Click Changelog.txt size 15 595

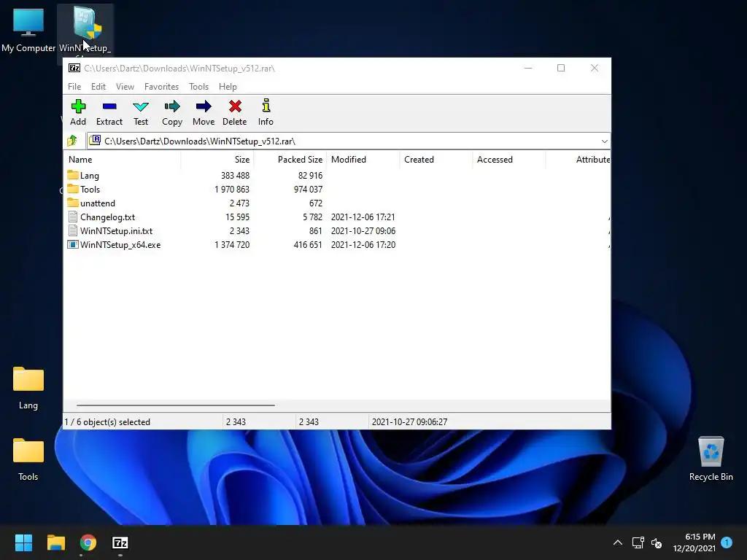pyautogui.click(x=238, y=217)
